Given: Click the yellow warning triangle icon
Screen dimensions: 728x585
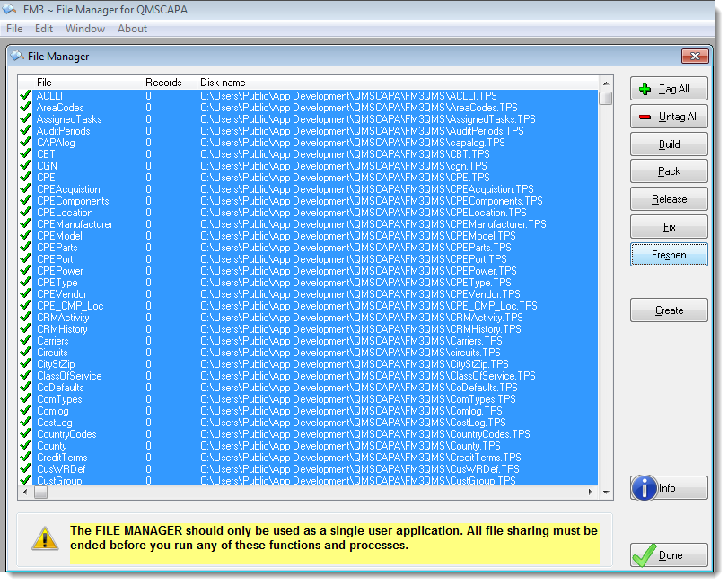Looking at the screenshot, I should tap(44, 538).
